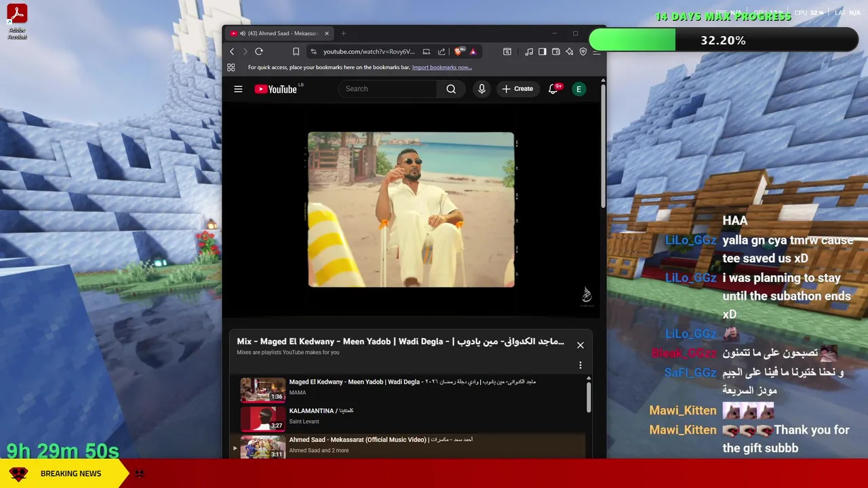This screenshot has height=488, width=868.
Task: Open the Brave VPN shield icon
Action: click(x=583, y=52)
